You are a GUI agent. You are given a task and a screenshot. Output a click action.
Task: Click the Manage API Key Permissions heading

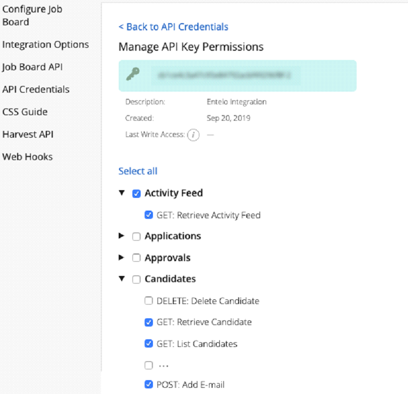[191, 47]
